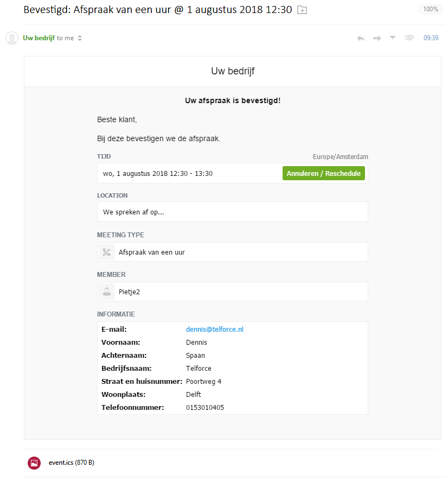Open the more actions dropdown triangle

[x=393, y=37]
